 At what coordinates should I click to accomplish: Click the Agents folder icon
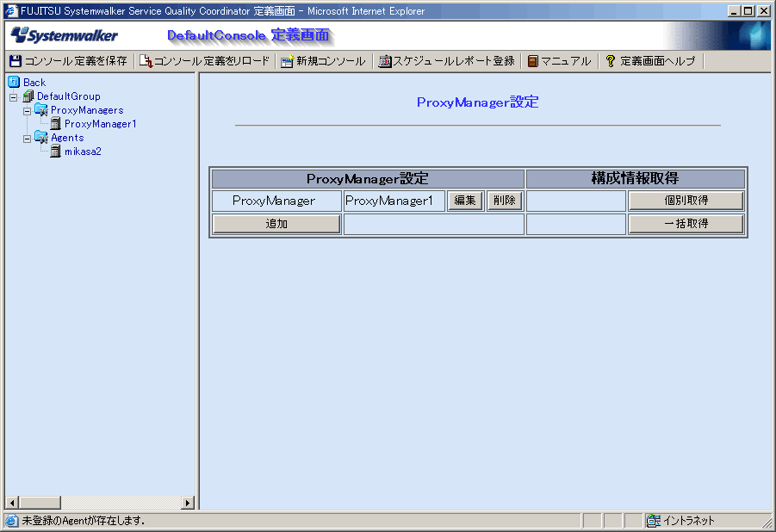point(41,138)
